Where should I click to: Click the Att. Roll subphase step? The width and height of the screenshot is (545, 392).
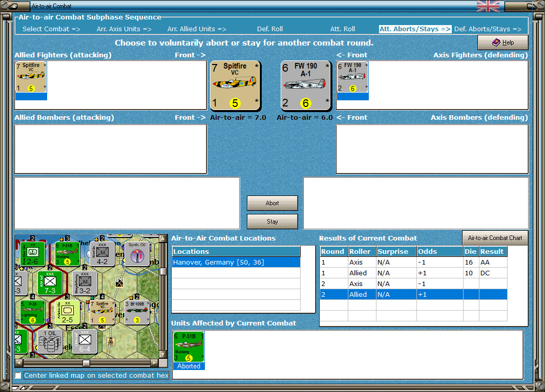tap(342, 29)
